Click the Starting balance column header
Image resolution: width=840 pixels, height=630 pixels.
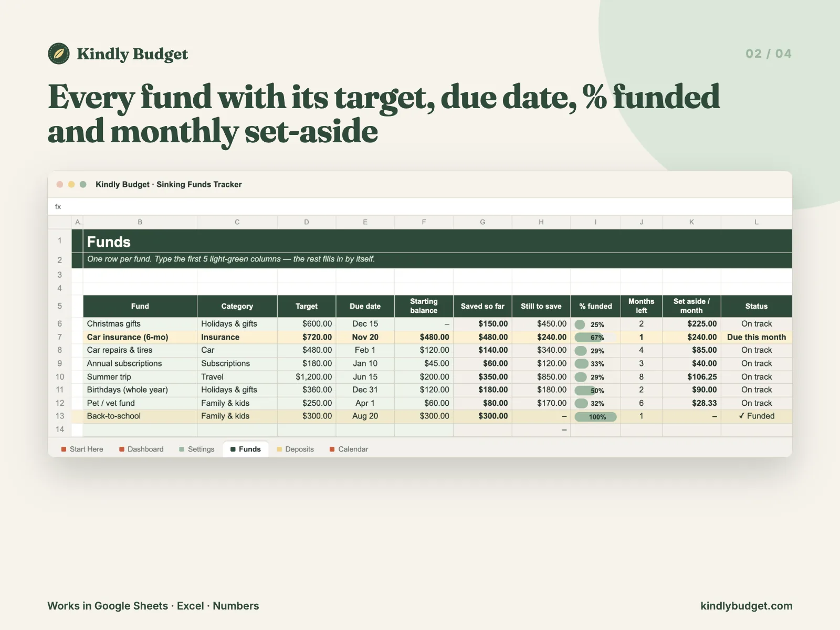click(424, 306)
